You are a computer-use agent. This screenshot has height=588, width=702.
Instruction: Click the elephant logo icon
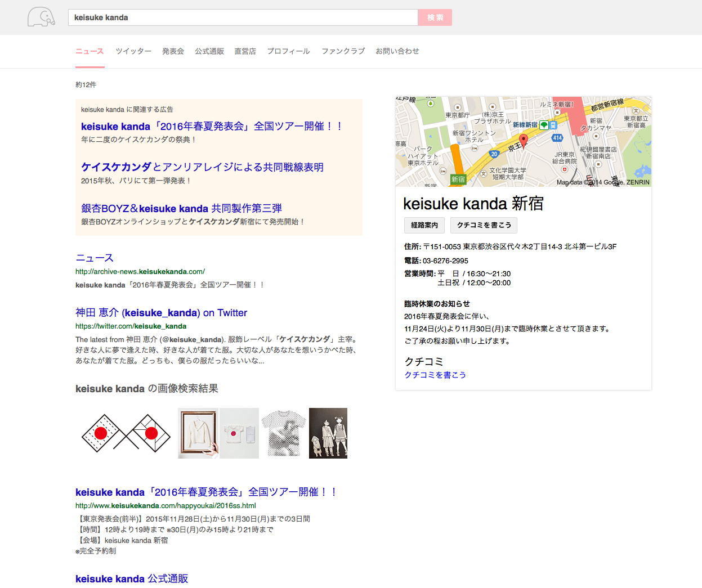click(41, 17)
